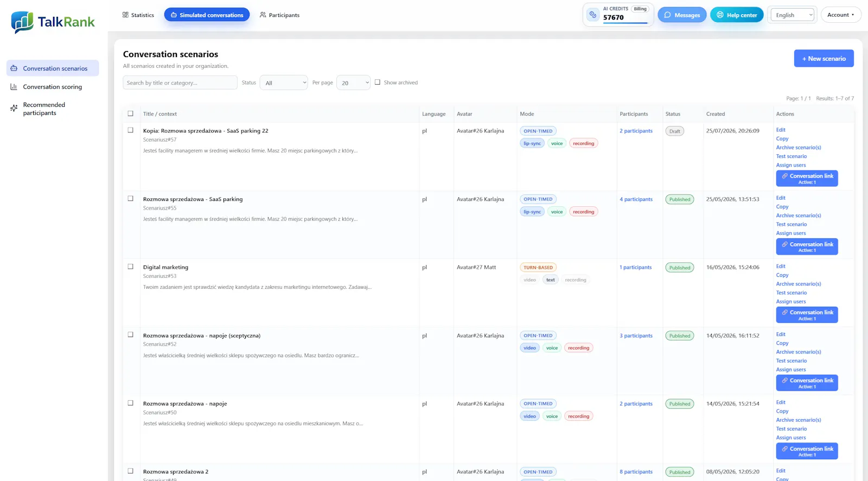Click Avatar#27 Matt cell
Image resolution: width=868 pixels, height=481 pixels.
click(476, 267)
